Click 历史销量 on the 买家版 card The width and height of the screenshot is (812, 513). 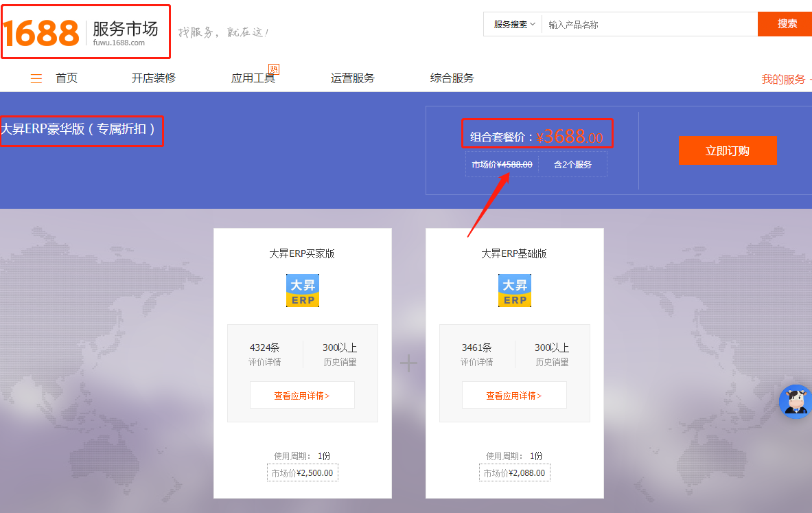click(340, 362)
